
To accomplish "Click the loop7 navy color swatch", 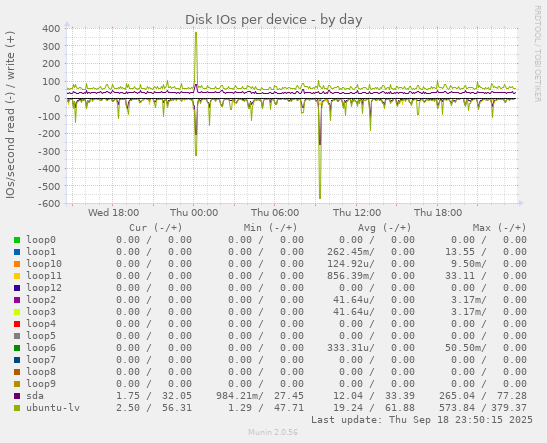I will [x=17, y=360].
